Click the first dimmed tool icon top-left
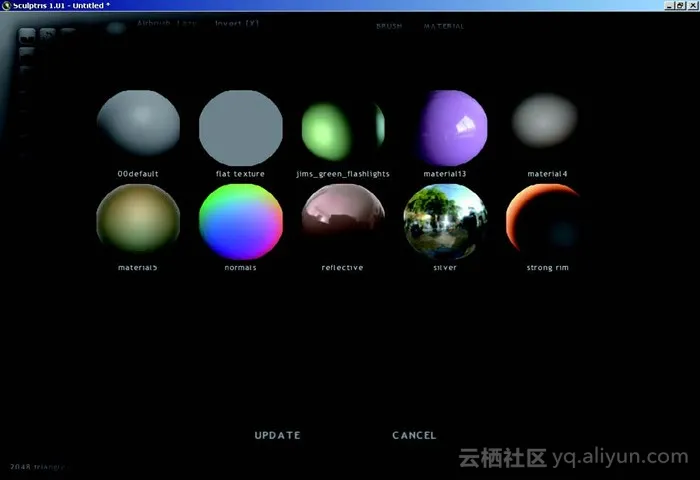 [x=27, y=33]
